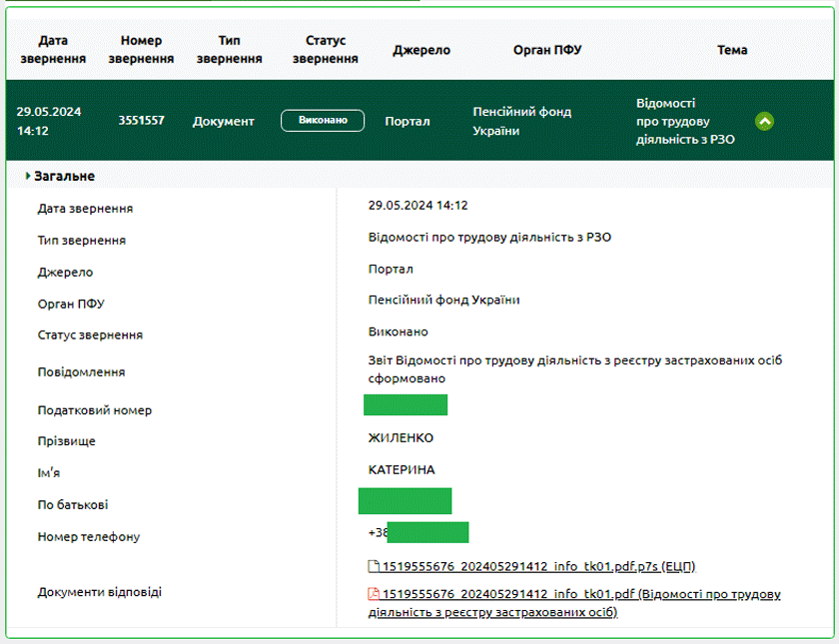Select the Статус звернення column header
The width and height of the screenshot is (839, 644).
325,50
